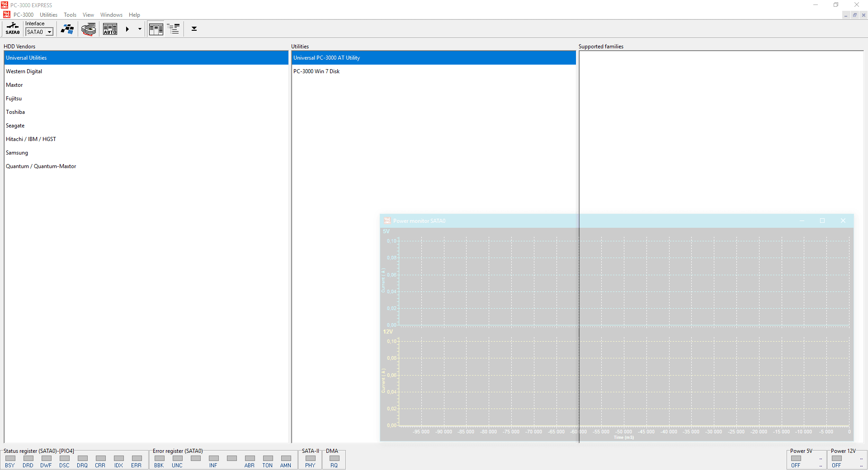Select Universal PC-3000 AT Utility

tap(434, 58)
